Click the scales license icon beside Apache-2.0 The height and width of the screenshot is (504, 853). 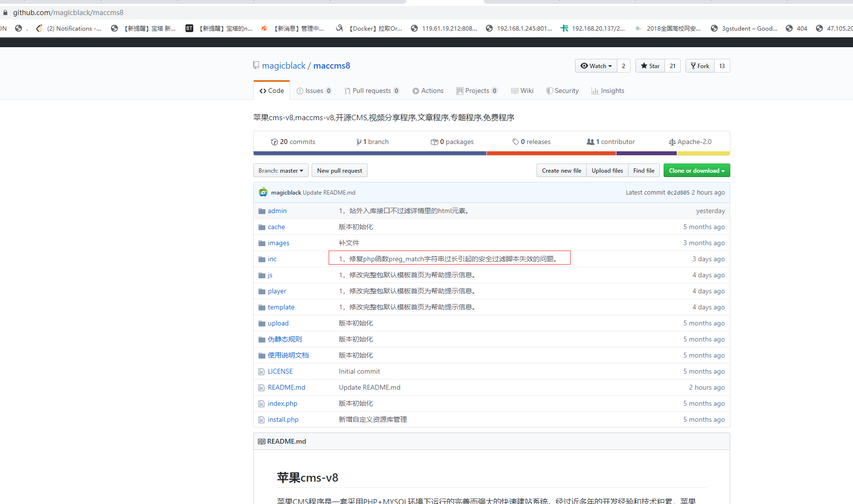click(x=672, y=142)
